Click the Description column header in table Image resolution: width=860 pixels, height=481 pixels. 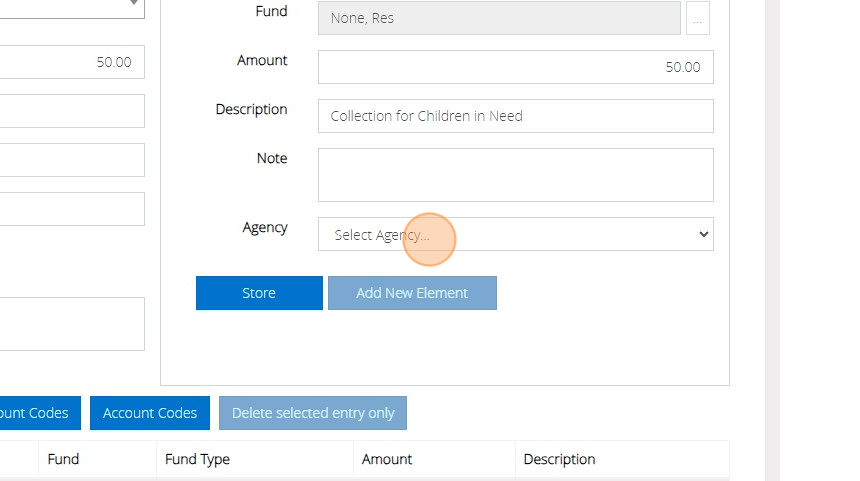[559, 459]
